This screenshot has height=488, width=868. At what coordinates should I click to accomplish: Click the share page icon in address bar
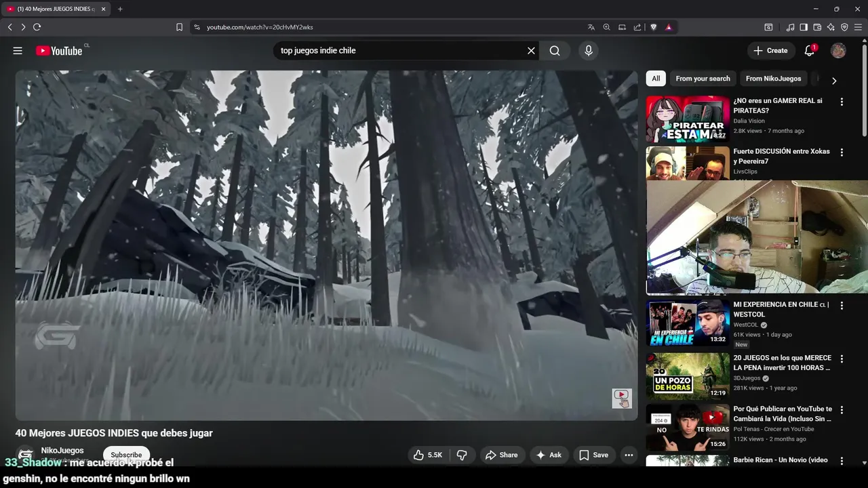point(637,27)
